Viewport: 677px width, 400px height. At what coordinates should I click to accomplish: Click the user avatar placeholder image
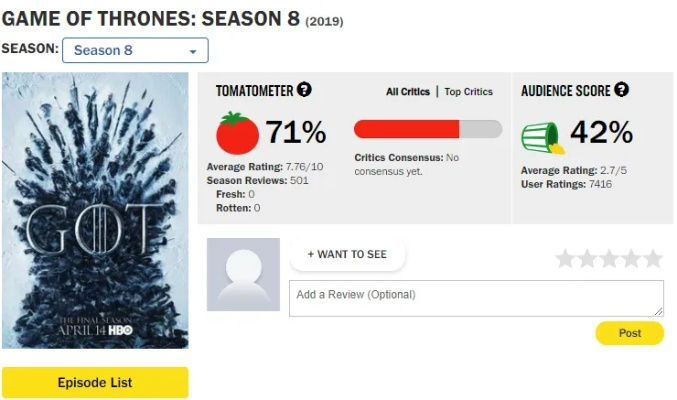pos(243,274)
